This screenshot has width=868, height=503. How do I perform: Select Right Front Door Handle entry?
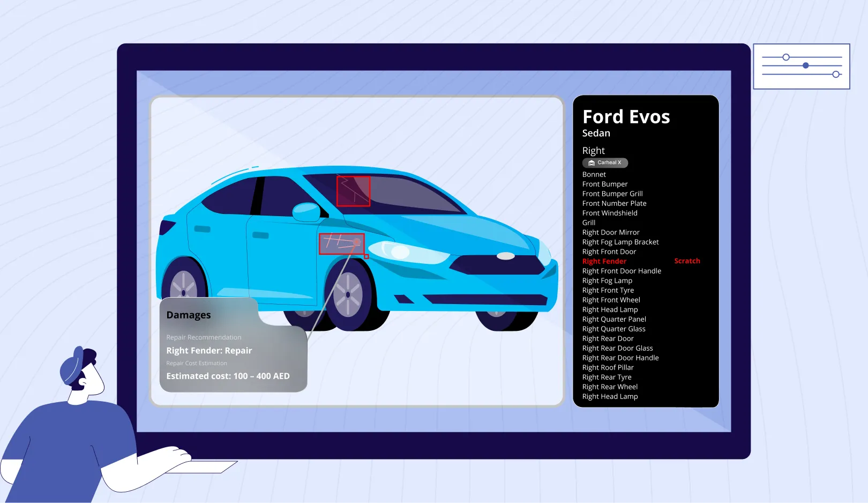click(x=622, y=271)
